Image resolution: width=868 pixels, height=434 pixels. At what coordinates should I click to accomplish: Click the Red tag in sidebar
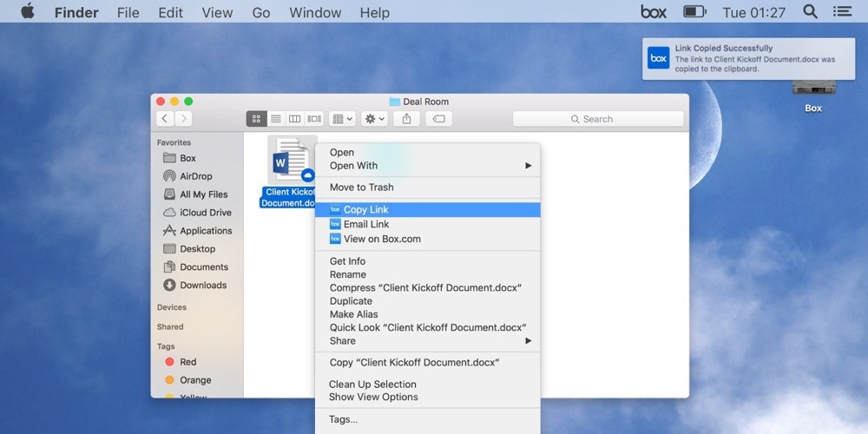point(187,362)
